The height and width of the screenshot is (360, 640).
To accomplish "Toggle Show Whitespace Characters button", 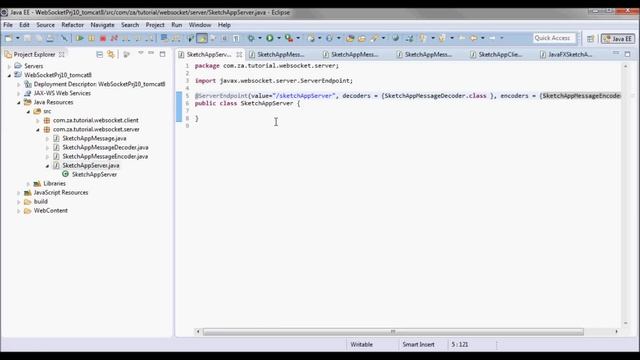I will click(x=236, y=38).
